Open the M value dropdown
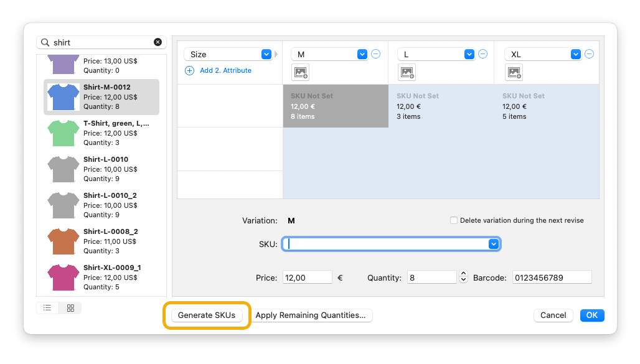Screen dimensions: 640x364 click(x=362, y=54)
